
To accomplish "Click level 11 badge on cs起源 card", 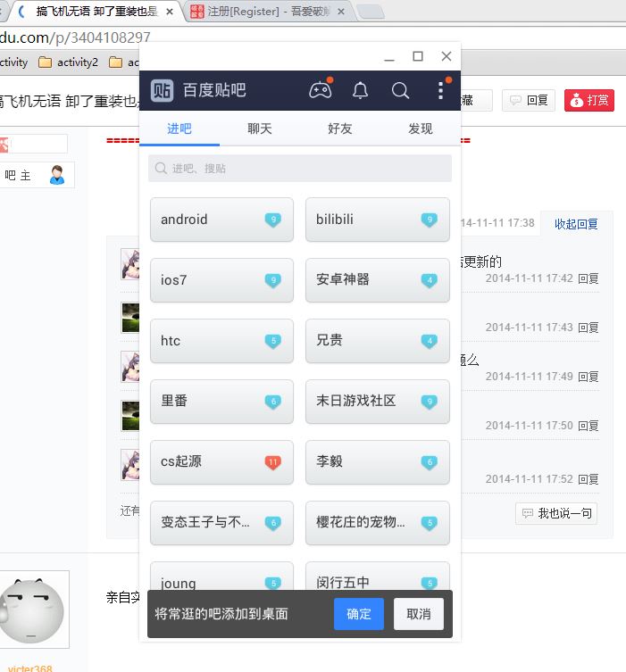I will pos(272,462).
